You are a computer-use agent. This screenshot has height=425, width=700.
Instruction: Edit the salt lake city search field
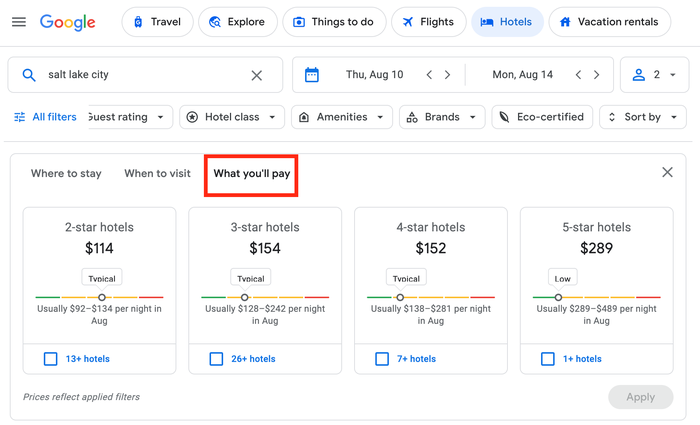[145, 75]
